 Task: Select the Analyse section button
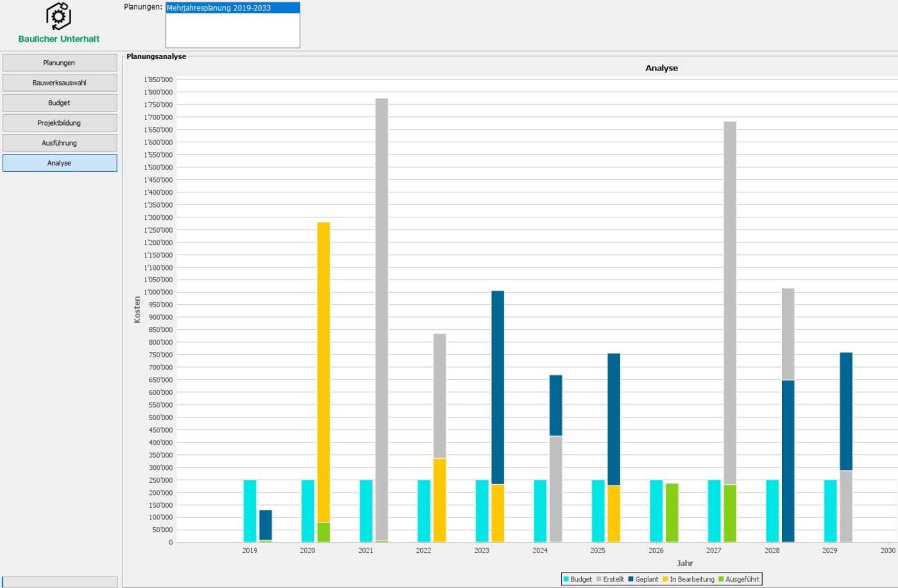[x=60, y=163]
